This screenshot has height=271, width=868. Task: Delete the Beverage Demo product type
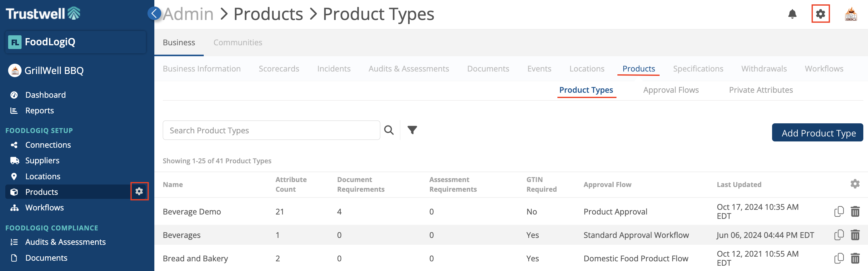tap(855, 211)
